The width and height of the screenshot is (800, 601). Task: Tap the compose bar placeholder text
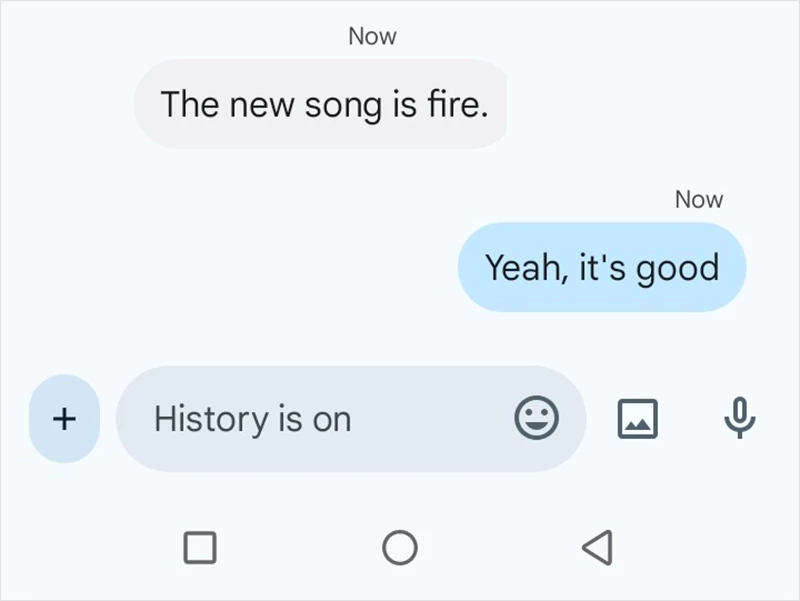point(252,419)
